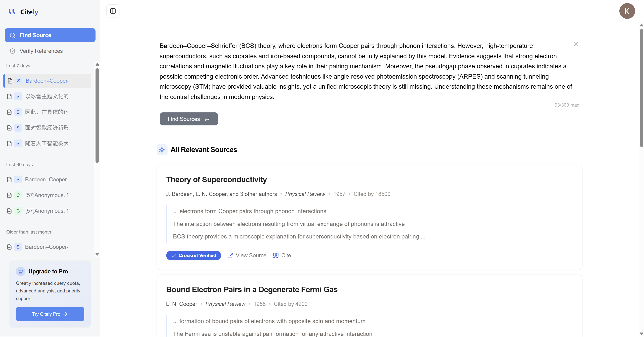Click Try Citely Pro button

(x=50, y=314)
